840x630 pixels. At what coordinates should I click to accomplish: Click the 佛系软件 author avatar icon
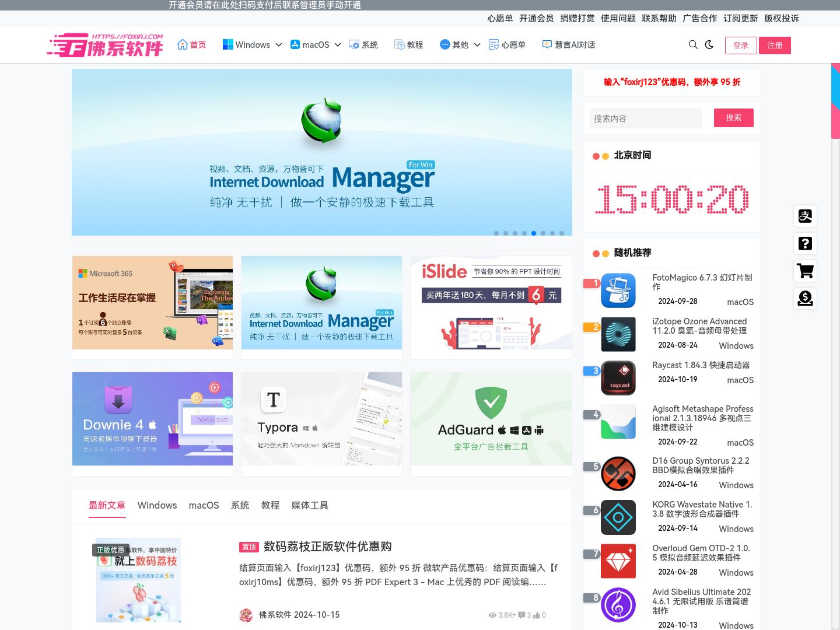(246, 615)
